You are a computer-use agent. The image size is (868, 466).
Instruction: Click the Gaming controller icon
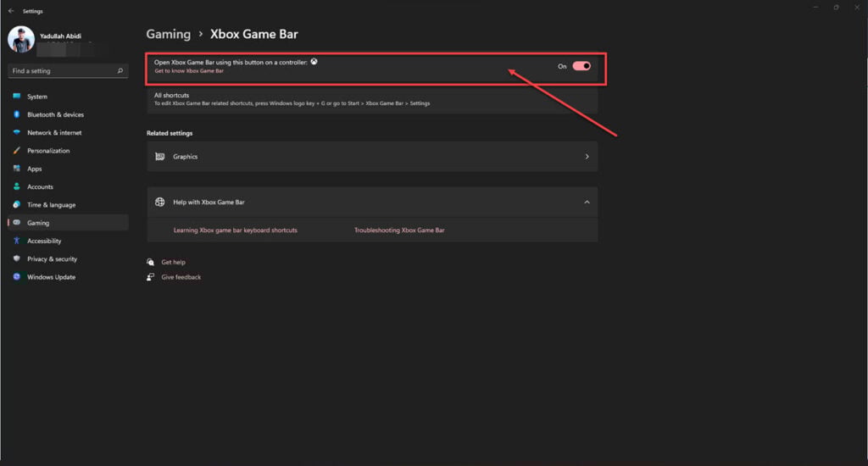click(17, 223)
